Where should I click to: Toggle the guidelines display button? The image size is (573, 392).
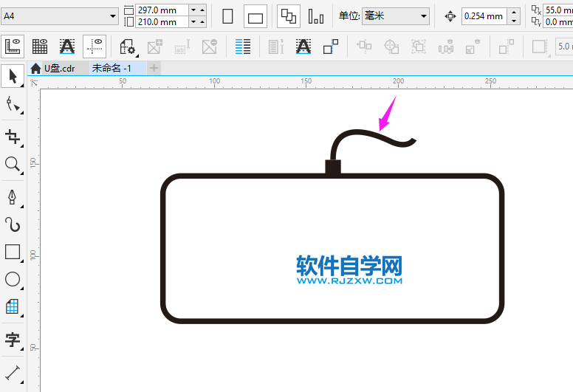tap(94, 47)
